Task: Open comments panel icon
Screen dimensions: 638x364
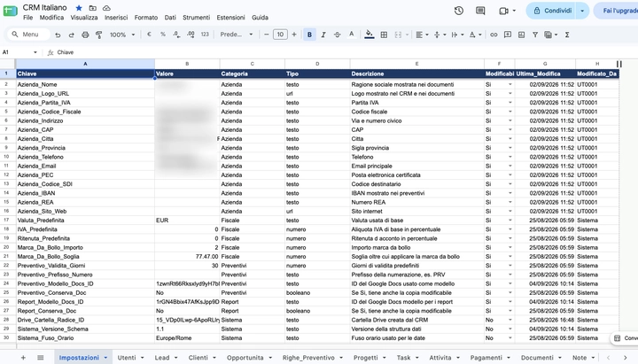Action: coord(480,11)
